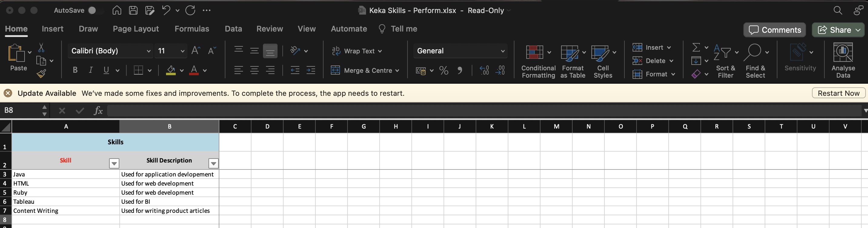Open the Calibri (Body) font name dropdown
868x228 pixels.
(148, 51)
